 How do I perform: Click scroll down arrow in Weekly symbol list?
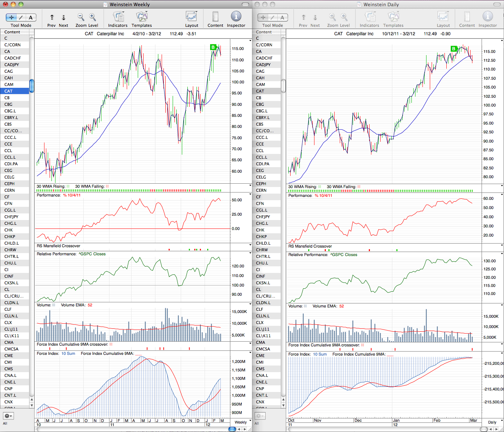coord(32,405)
